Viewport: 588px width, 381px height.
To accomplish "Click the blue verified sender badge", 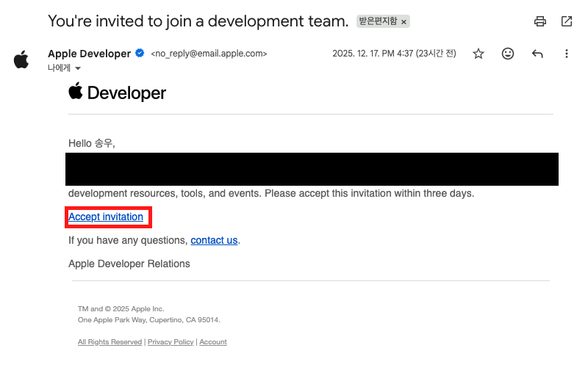I will point(140,53).
